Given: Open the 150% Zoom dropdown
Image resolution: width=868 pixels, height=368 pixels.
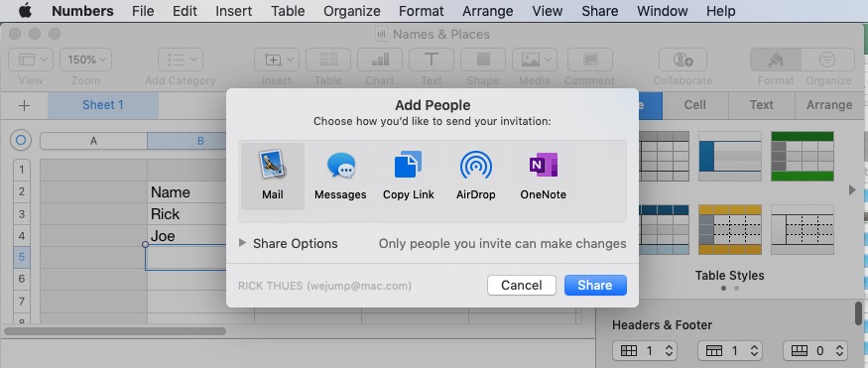Looking at the screenshot, I should point(85,60).
